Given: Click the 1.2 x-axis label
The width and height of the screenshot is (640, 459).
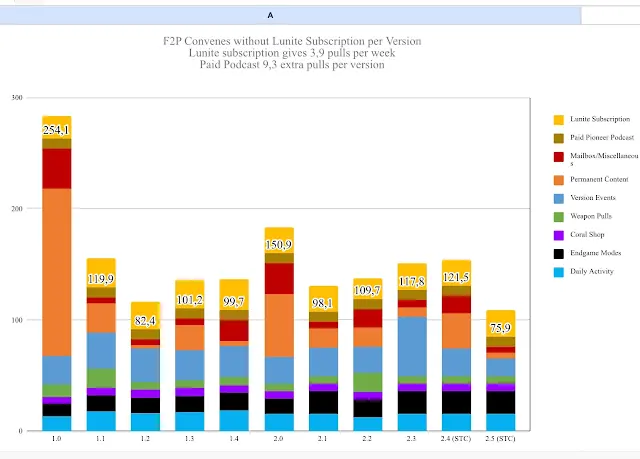Looking at the screenshot, I should point(145,439).
